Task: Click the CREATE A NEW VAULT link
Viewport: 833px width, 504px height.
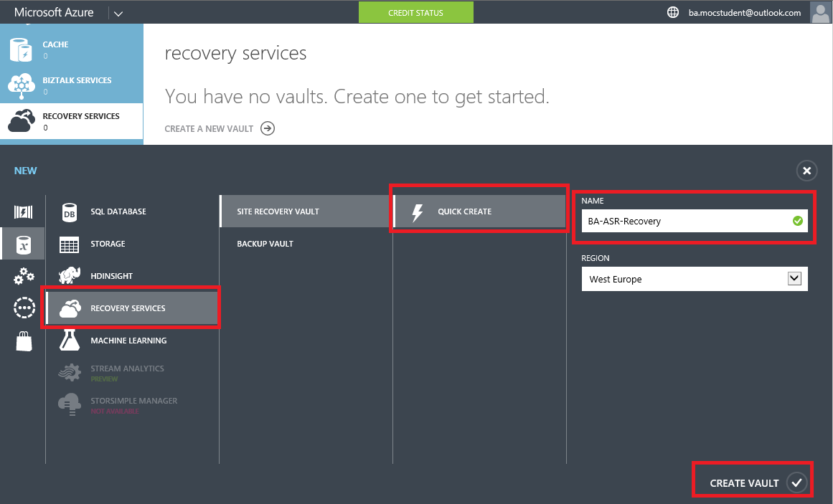Action: [209, 128]
